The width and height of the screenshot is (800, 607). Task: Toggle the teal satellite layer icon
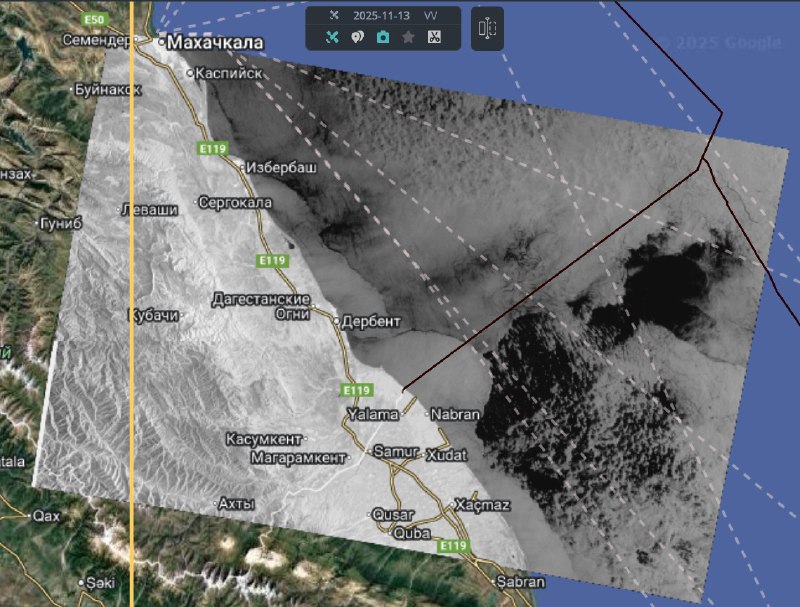tap(333, 37)
